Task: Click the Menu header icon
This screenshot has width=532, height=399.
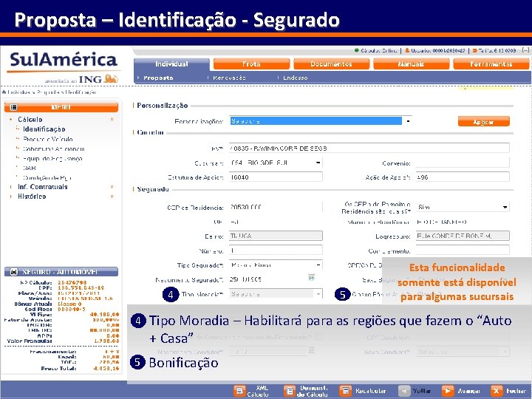Action: pos(13,107)
